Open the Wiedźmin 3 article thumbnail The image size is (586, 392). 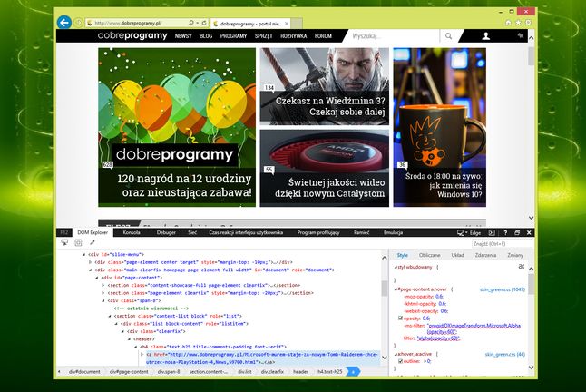coord(325,86)
